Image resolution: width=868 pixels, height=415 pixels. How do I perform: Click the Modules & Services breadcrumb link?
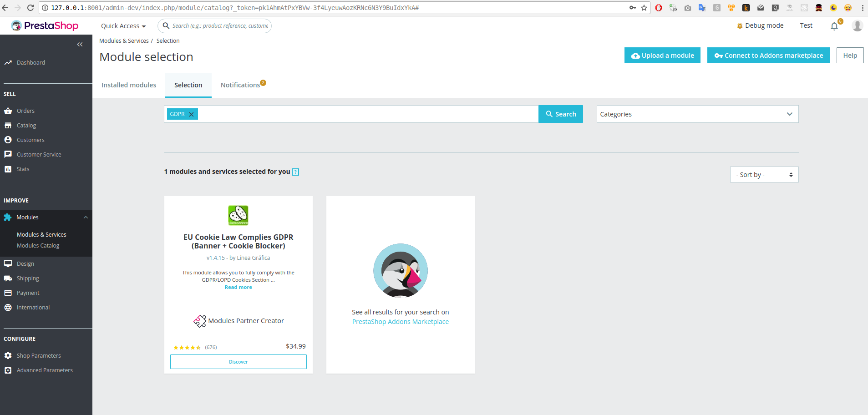[124, 41]
